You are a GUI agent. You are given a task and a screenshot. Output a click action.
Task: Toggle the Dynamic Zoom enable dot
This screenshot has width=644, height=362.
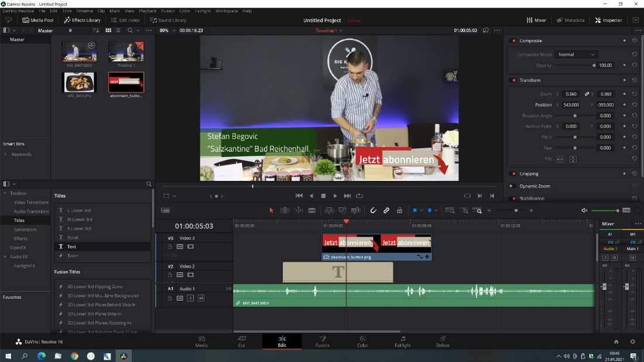point(511,186)
